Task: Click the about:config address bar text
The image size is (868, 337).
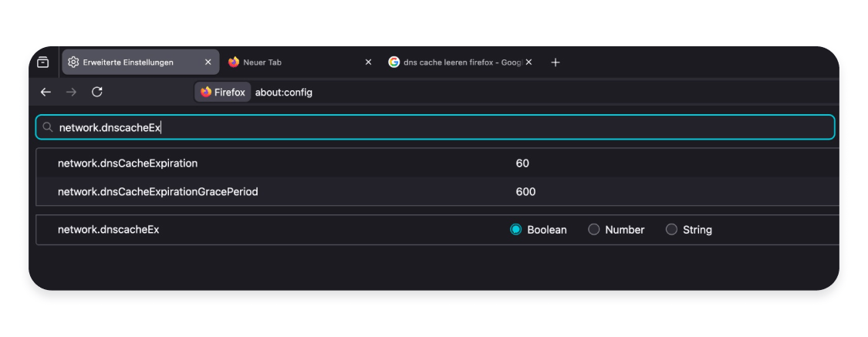Action: point(284,93)
